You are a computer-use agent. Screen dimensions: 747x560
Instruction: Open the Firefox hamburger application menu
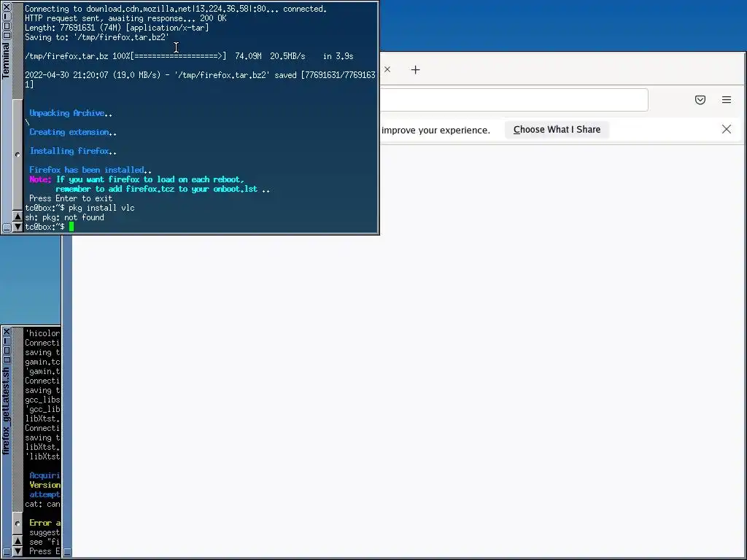[x=726, y=99]
